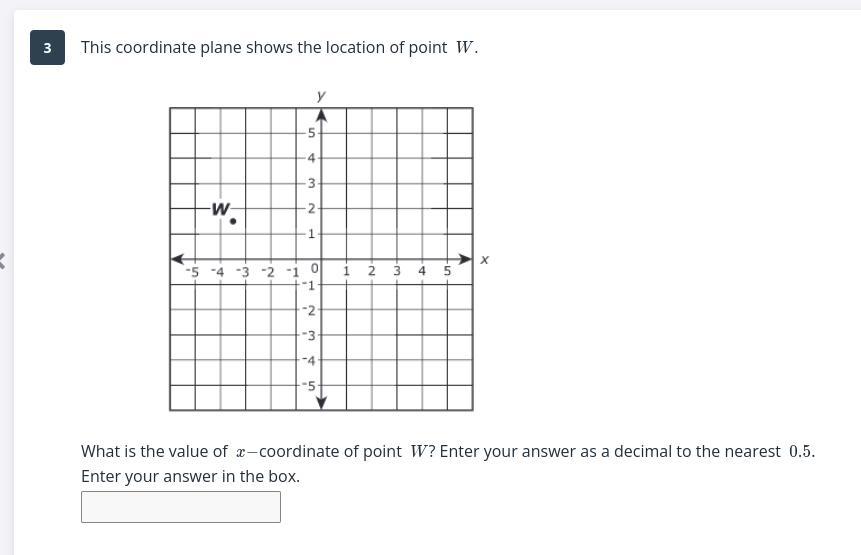Click the upward y-axis arrowhead
The height and width of the screenshot is (555, 861).
coord(321,116)
